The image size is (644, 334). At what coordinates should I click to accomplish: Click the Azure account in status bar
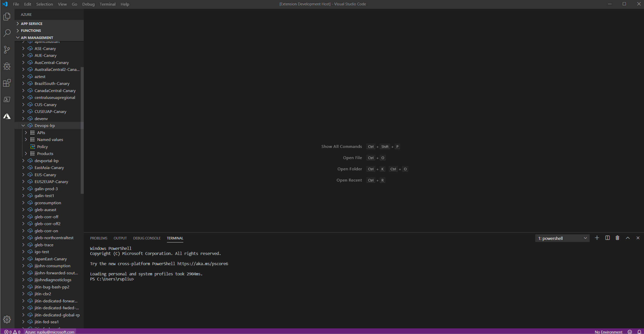click(50, 332)
